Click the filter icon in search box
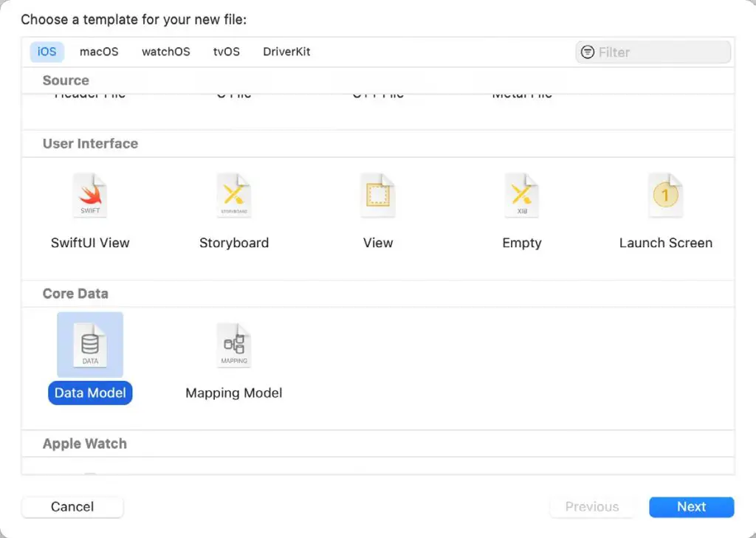 coord(588,52)
